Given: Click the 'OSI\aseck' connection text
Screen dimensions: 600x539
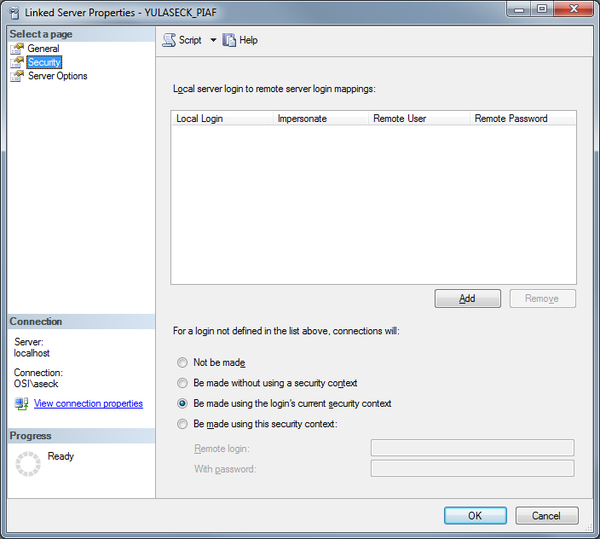Looking at the screenshot, I should click(36, 384).
